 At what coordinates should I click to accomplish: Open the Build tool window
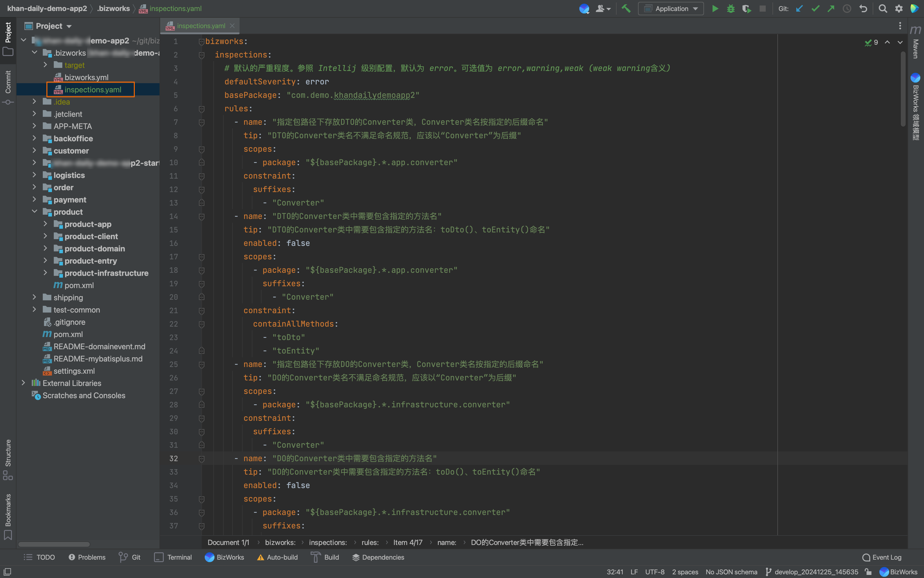pos(325,557)
